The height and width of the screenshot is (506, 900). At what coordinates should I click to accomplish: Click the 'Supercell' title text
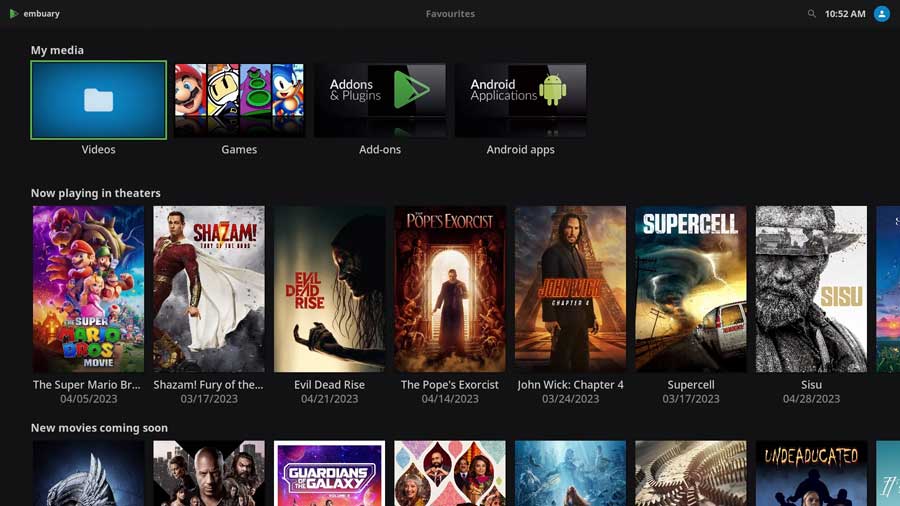691,384
